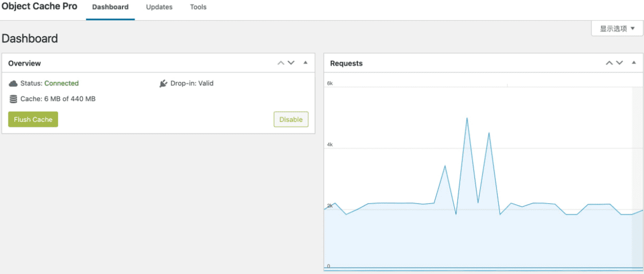
Task: Click the Object Cache Pro title
Action: (39, 6)
